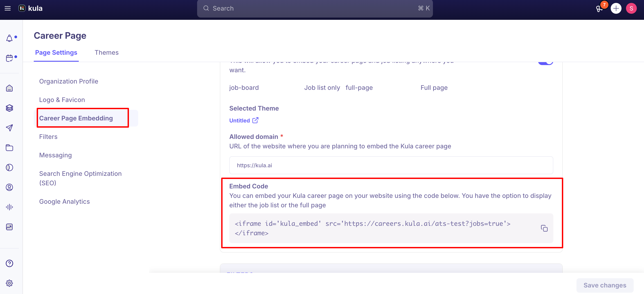
Task: Focus the top Search bar
Action: [315, 9]
